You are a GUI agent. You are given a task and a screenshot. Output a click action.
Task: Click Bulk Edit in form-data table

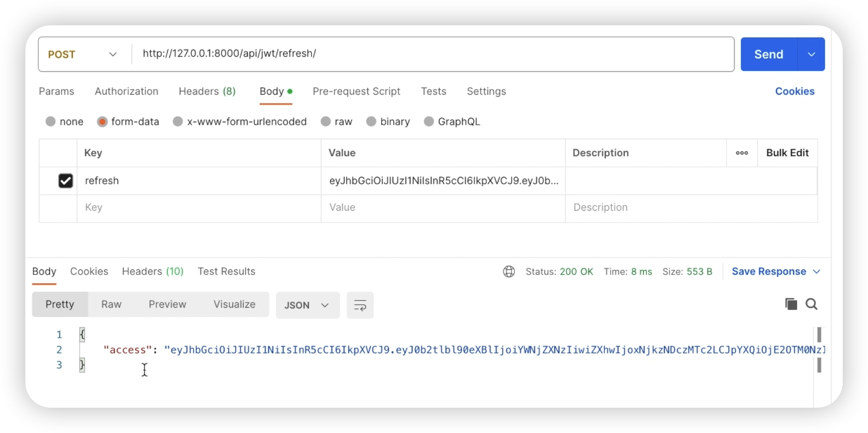point(787,153)
